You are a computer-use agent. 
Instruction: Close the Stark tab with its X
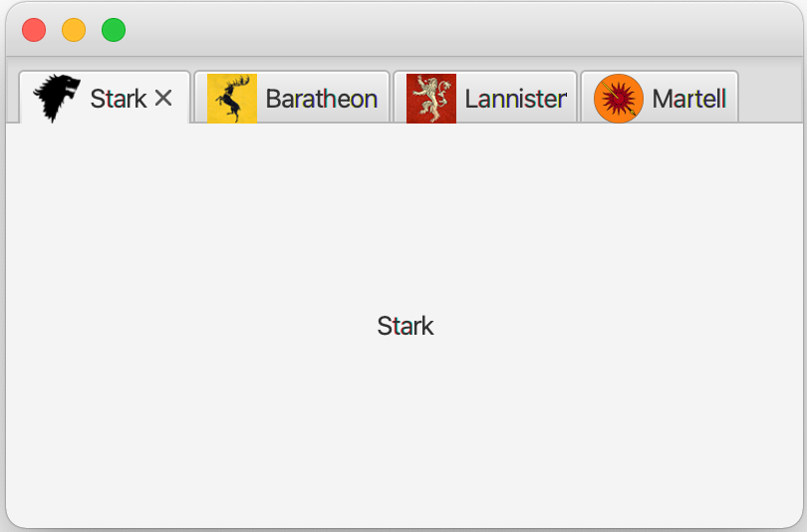pos(163,98)
